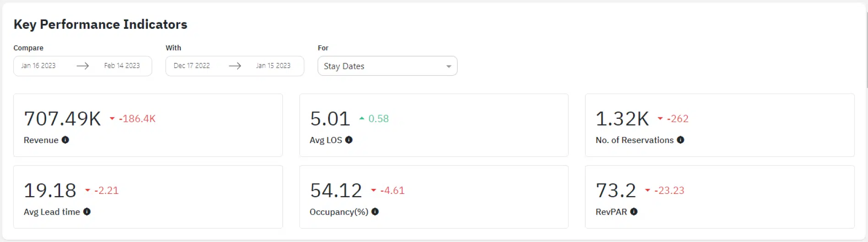
Task: Click the No. of Reservations info icon
Action: point(681,140)
